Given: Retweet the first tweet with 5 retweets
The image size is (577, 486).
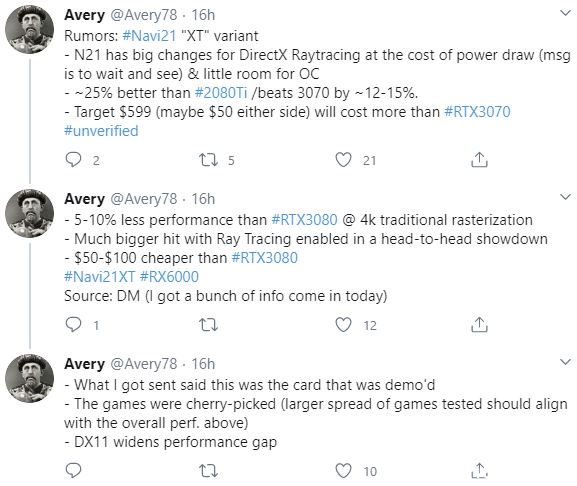Looking at the screenshot, I should [208, 160].
